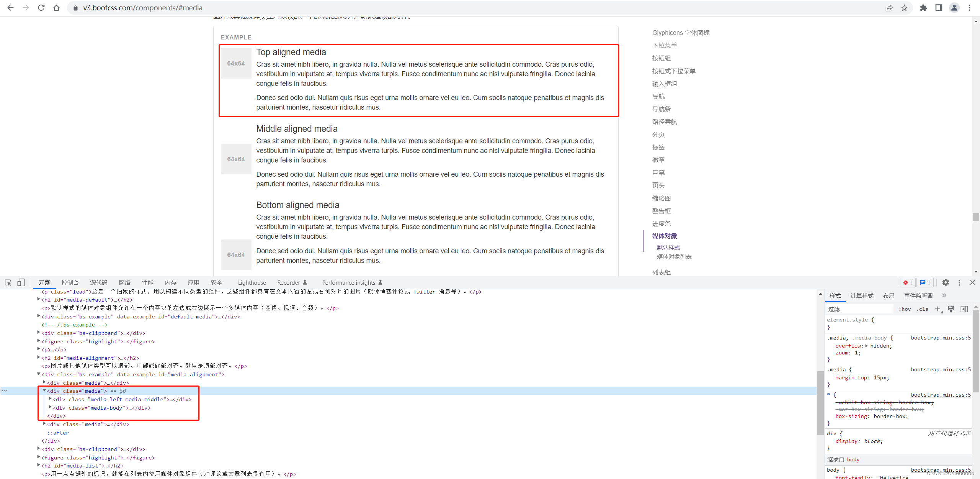Click the Middle aligned media 64x64 thumbnail
This screenshot has height=479, width=980.
[x=236, y=159]
